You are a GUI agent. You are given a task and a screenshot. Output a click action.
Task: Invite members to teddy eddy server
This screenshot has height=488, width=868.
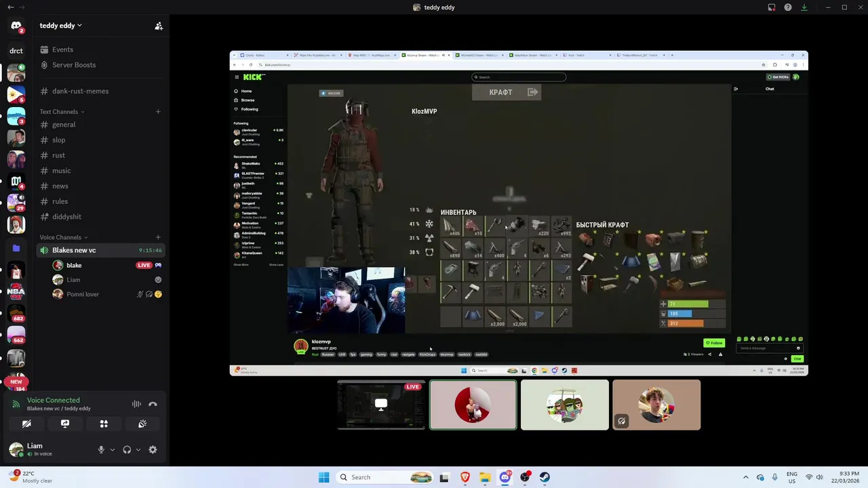pyautogui.click(x=159, y=26)
